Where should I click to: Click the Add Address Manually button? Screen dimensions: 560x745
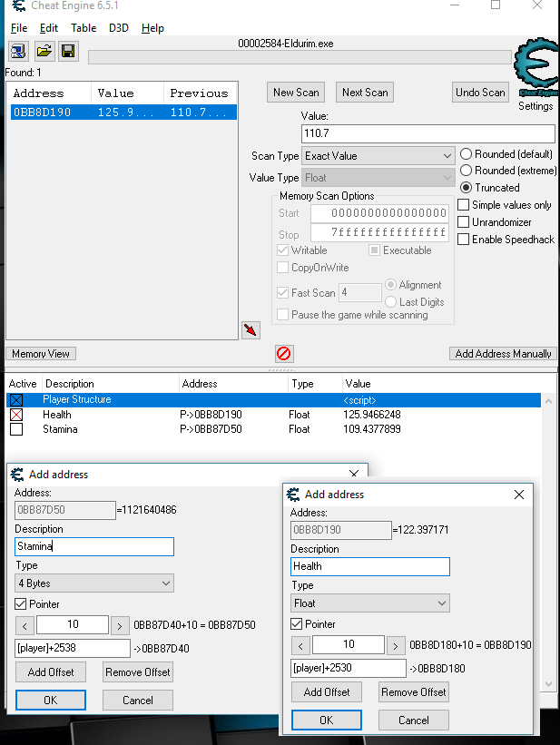pyautogui.click(x=503, y=354)
